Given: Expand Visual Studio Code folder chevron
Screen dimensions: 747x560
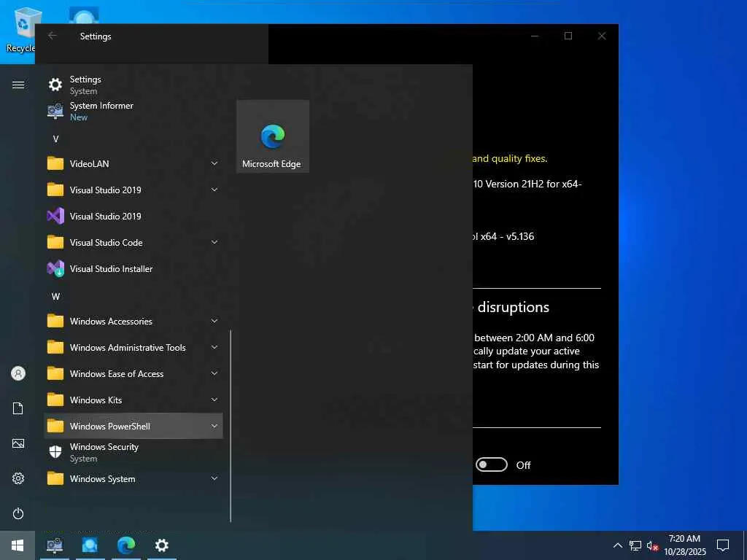Looking at the screenshot, I should (214, 242).
